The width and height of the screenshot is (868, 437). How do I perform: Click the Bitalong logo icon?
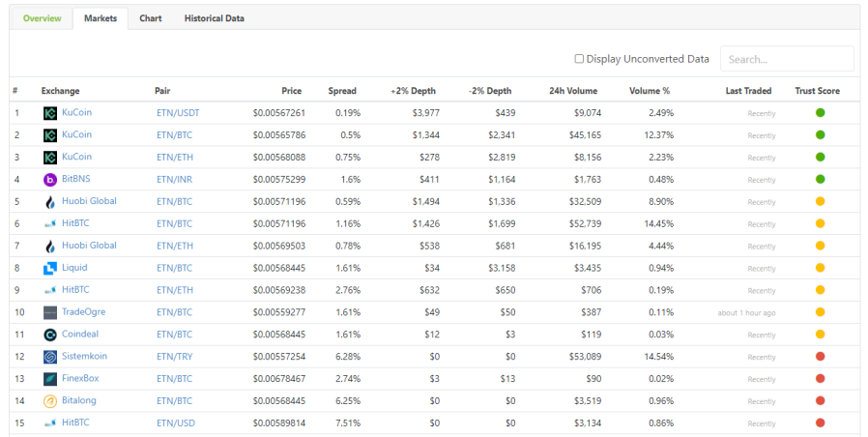coord(50,401)
